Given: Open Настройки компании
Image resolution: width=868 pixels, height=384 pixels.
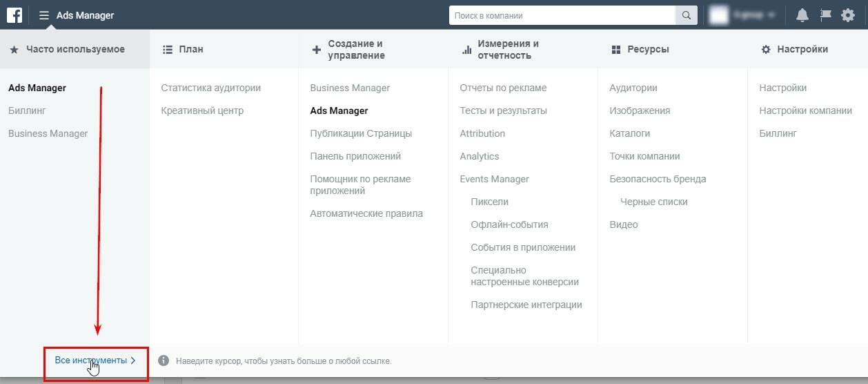Looking at the screenshot, I should pyautogui.click(x=805, y=111).
